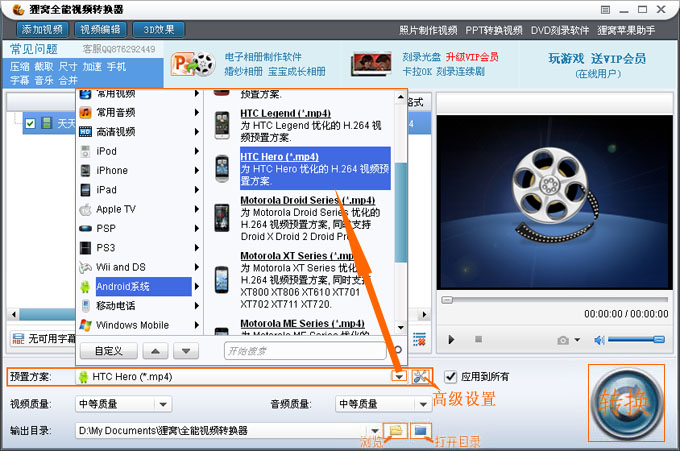Click the HTC Legend phone thumbnail

(x=222, y=125)
